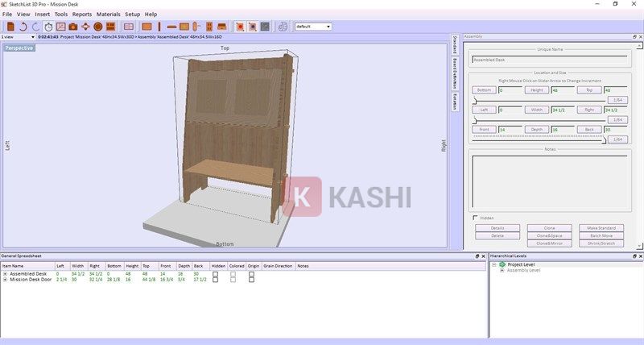The height and width of the screenshot is (345, 644).
Task: Toggle Colored checkbox for Mission Desk Door
Action: (x=233, y=280)
